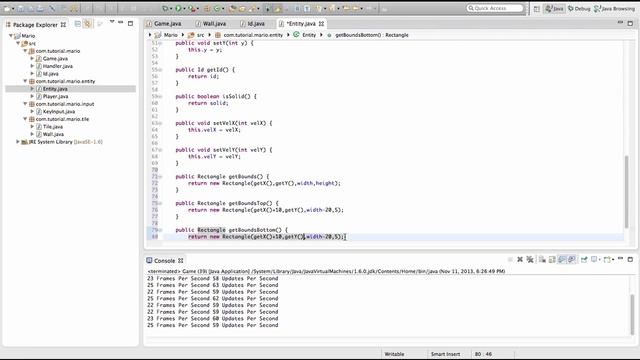Click the New Java Class green icon
Screen dimensions: 640x360
[217, 8]
